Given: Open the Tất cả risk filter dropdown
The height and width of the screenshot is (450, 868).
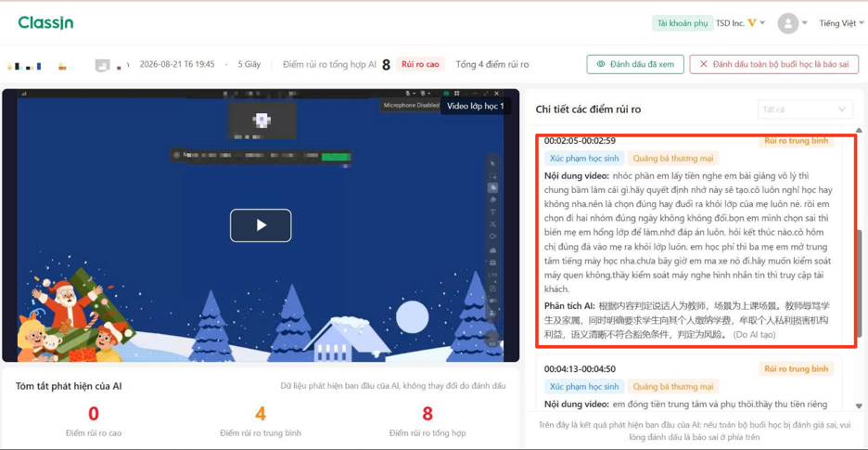Looking at the screenshot, I should coord(805,109).
